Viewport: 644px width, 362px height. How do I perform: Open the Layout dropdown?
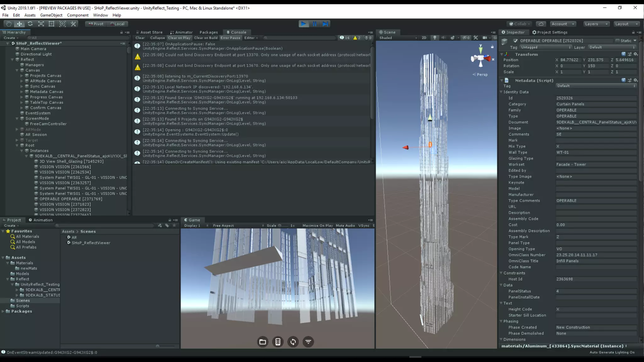click(626, 24)
